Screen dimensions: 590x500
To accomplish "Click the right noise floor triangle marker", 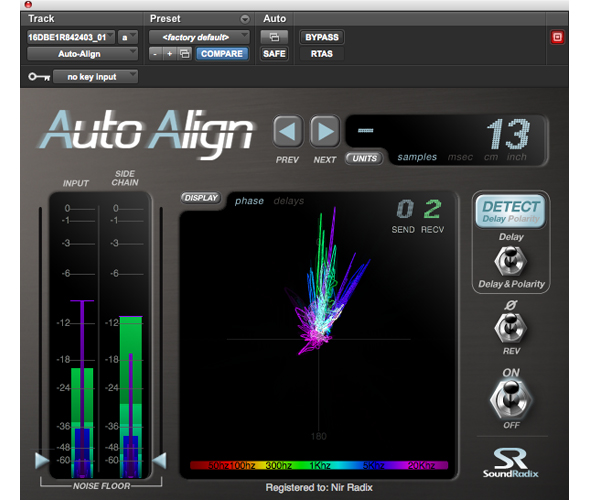I will [x=160, y=460].
